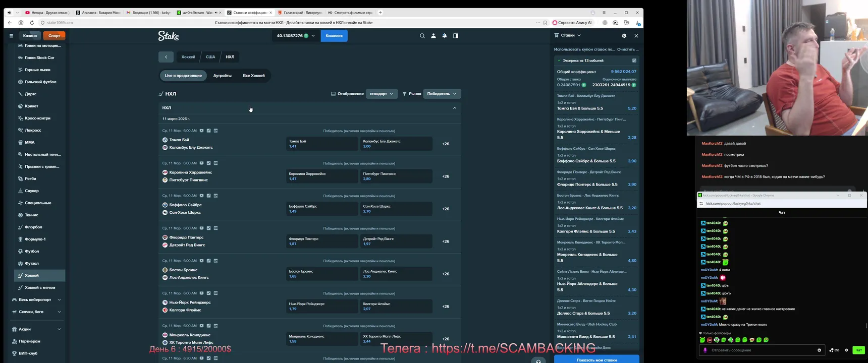
Task: Click Показать мои ставки button
Action: point(596,360)
